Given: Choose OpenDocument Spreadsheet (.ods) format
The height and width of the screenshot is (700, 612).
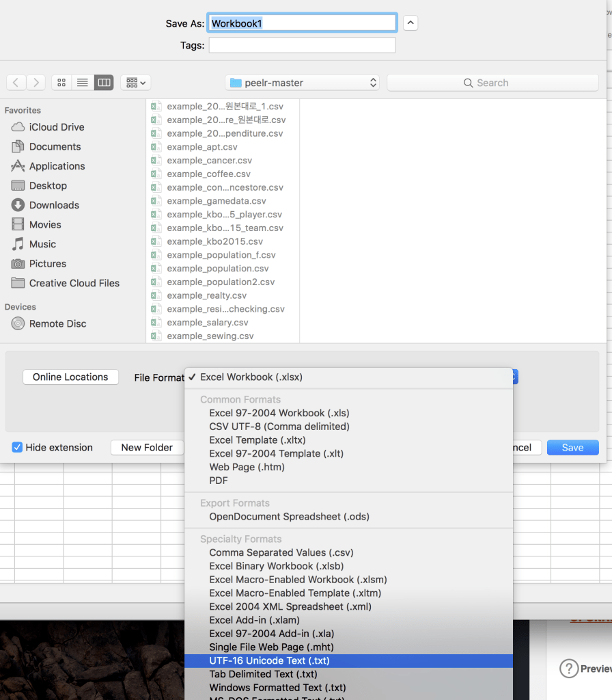Looking at the screenshot, I should (348, 517).
